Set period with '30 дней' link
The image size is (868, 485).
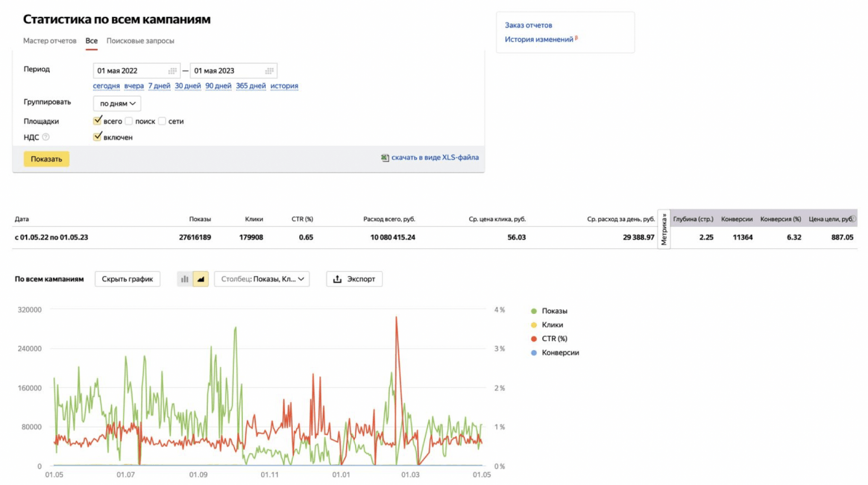tap(188, 86)
